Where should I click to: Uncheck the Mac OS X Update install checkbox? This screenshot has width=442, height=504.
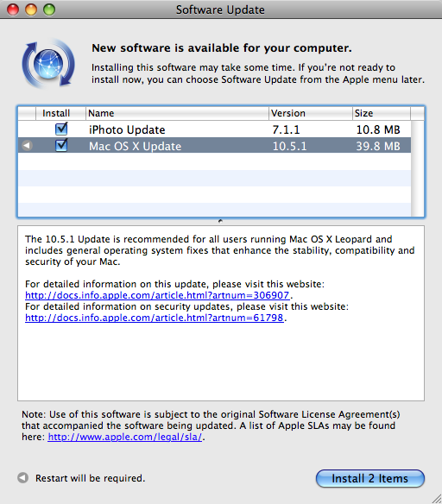[61, 146]
